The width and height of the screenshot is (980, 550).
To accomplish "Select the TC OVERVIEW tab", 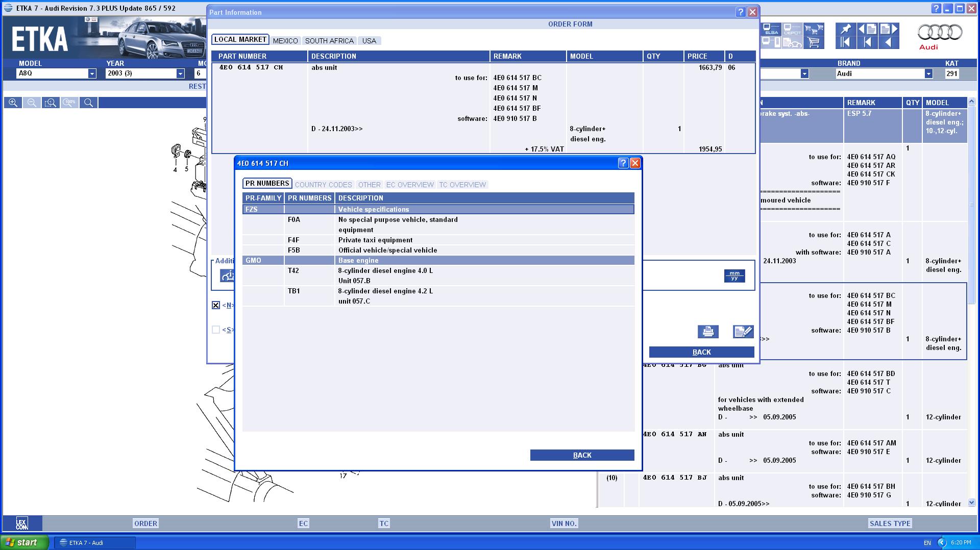I will [x=462, y=185].
